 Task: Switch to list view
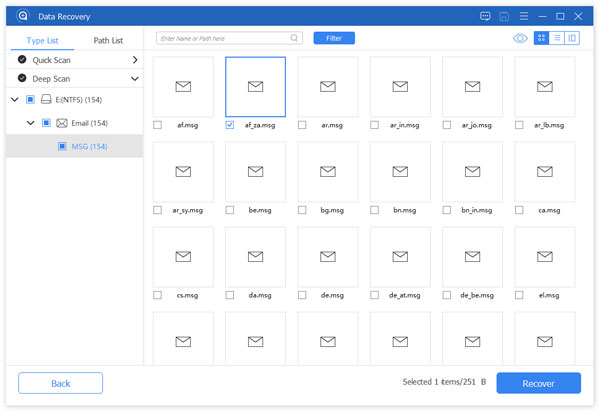(557, 38)
